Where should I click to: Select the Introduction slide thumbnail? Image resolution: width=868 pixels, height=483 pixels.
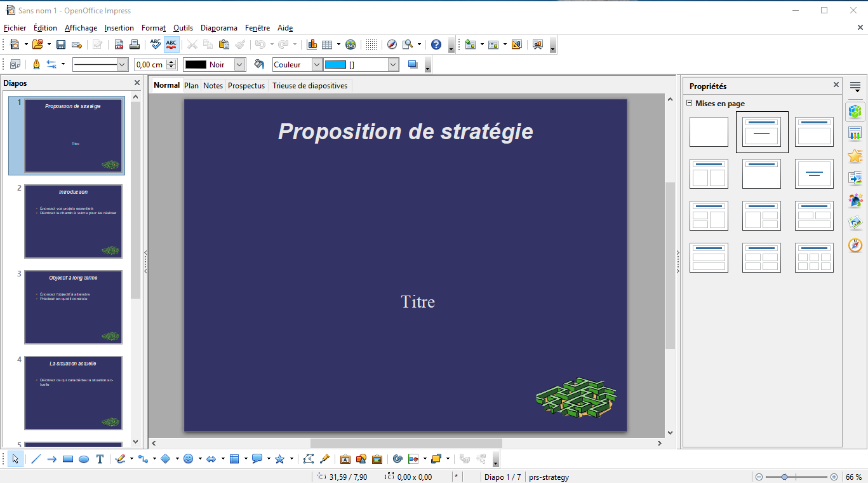73,221
